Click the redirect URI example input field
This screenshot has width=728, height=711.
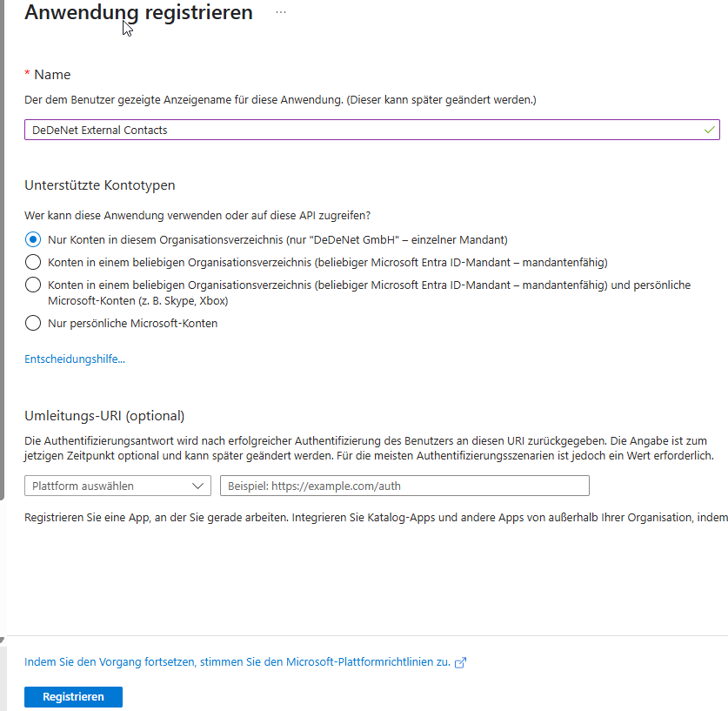click(x=404, y=486)
